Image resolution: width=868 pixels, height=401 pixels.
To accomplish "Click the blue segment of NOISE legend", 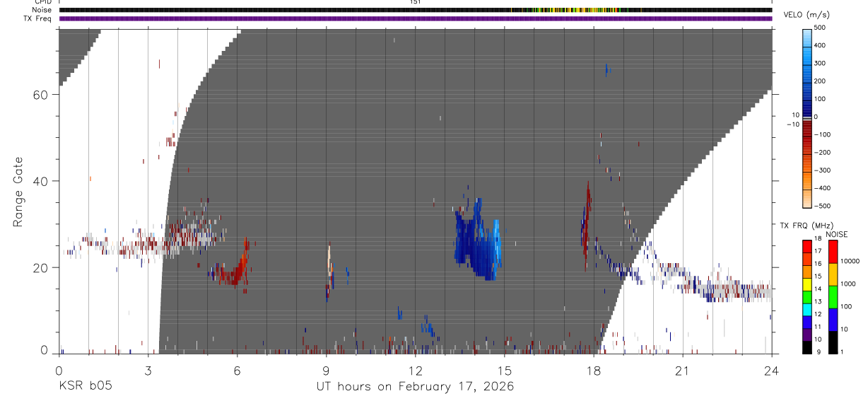I will point(833,320).
